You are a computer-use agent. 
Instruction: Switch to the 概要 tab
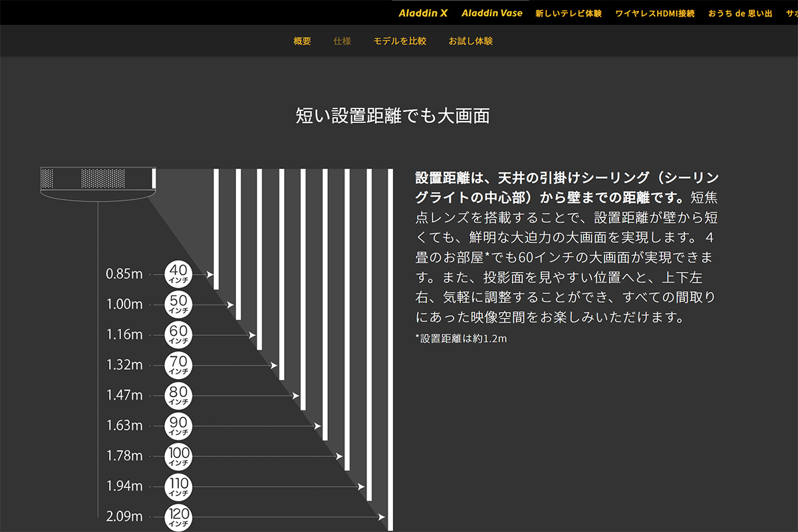click(x=302, y=41)
